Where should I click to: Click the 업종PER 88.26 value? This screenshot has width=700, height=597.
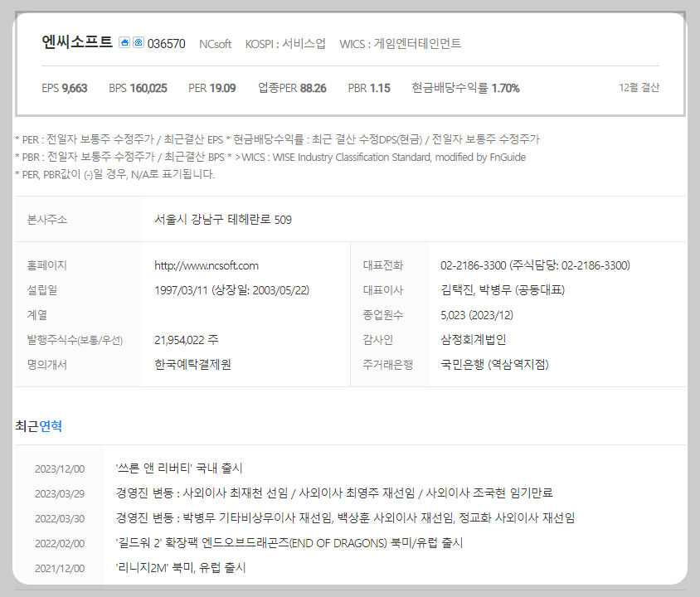tap(292, 88)
